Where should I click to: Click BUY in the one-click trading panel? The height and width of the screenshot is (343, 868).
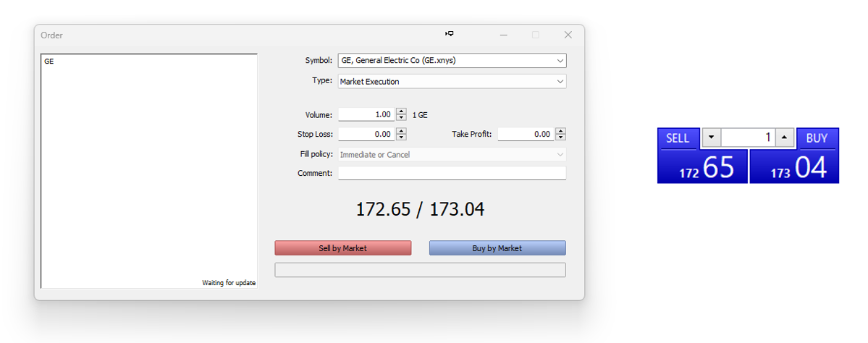pyautogui.click(x=817, y=138)
